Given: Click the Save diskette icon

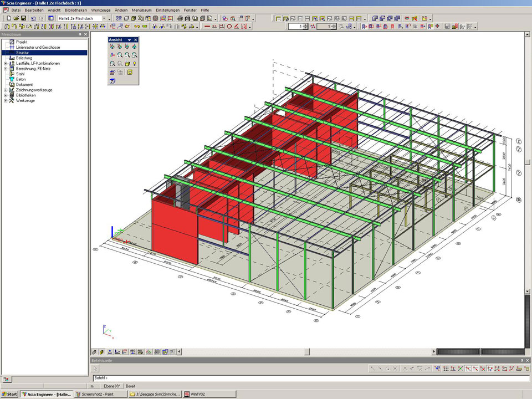Looking at the screenshot, I should pyautogui.click(x=24, y=18).
